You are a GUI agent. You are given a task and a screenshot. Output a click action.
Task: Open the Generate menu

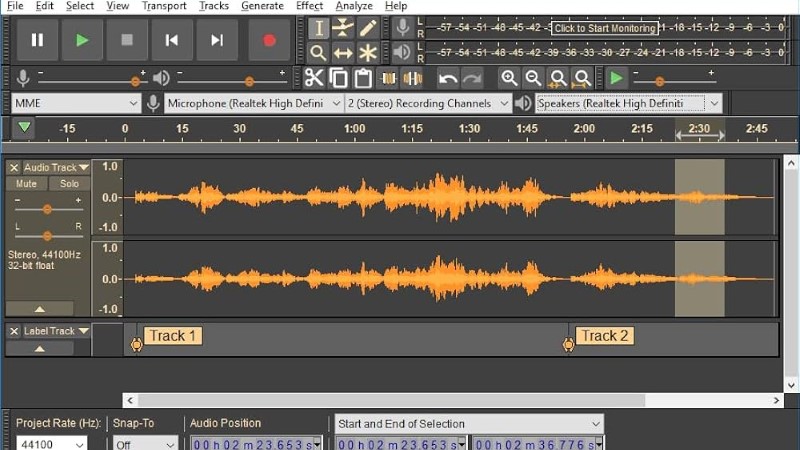coord(262,6)
